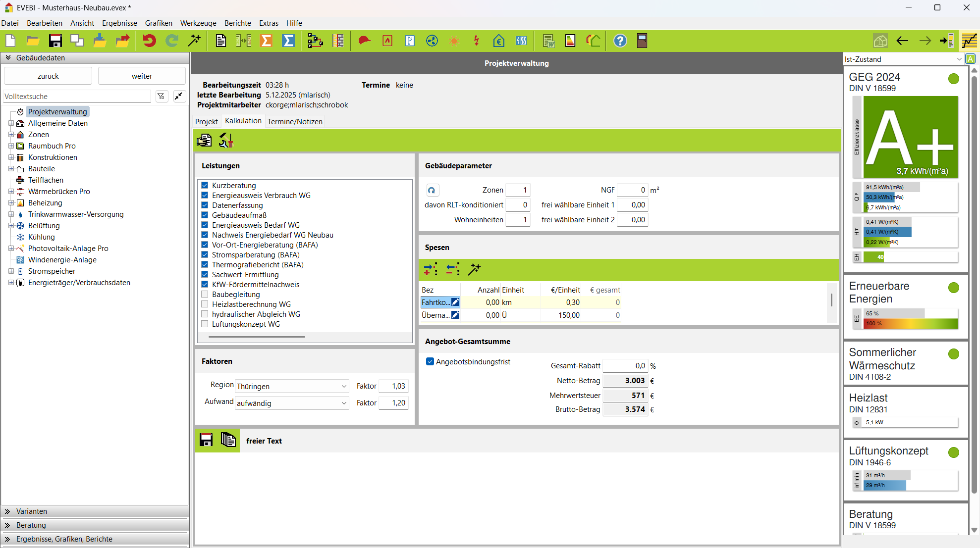Open the Region dropdown showing Thüringen

[x=292, y=386]
